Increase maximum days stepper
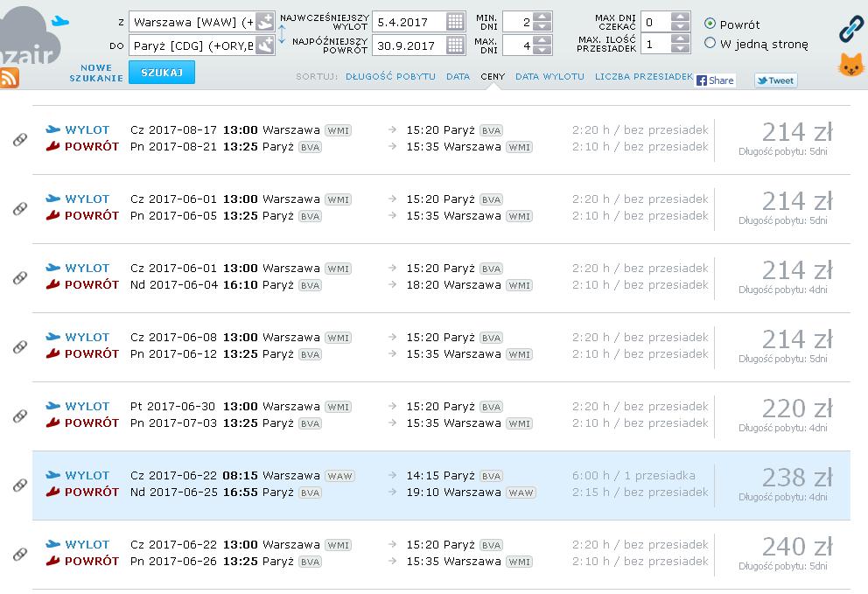The image size is (868, 594). 543,40
